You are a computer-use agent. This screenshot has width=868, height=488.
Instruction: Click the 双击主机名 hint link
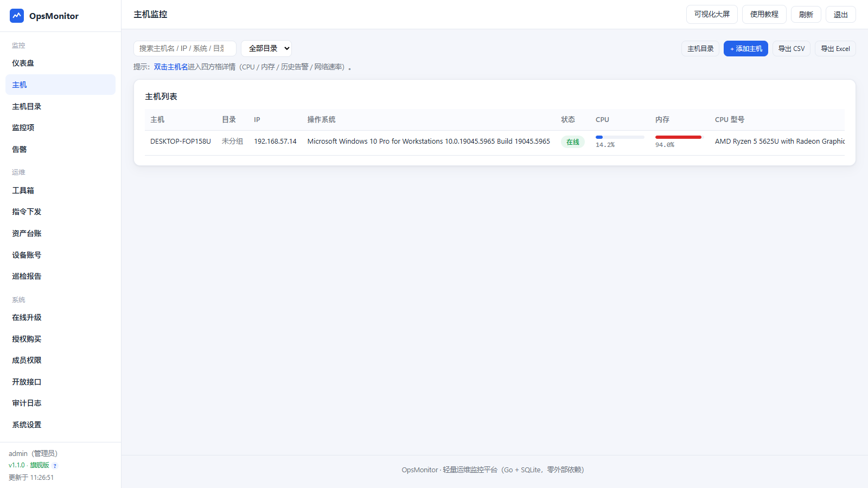171,67
